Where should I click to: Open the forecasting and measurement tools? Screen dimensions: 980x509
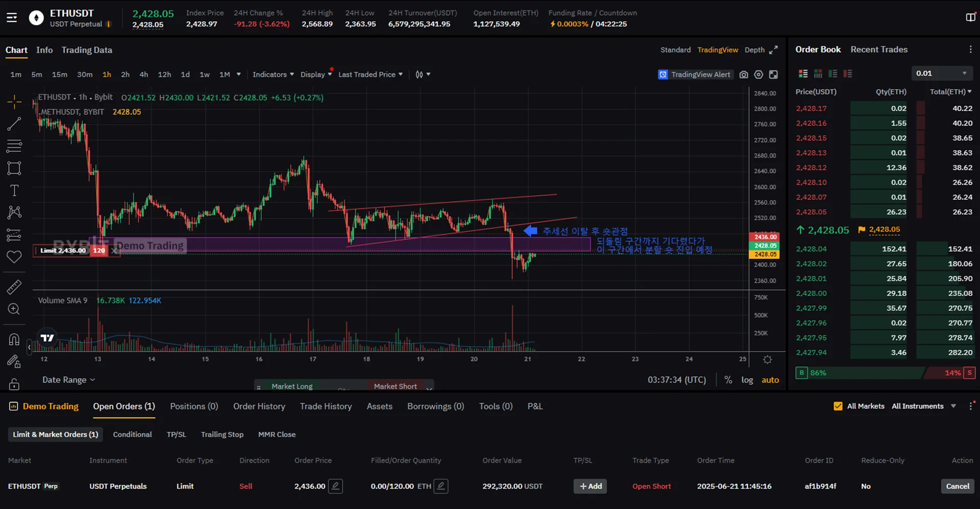pos(14,235)
